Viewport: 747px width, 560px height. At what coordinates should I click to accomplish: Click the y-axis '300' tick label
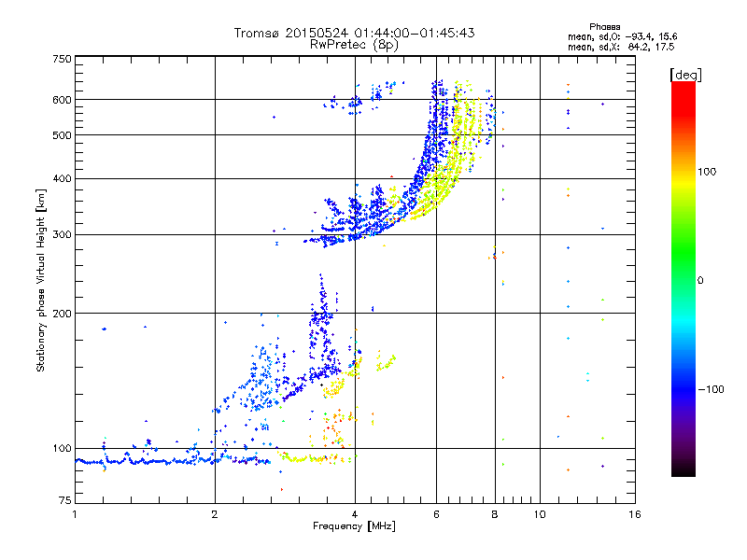pyautogui.click(x=63, y=235)
